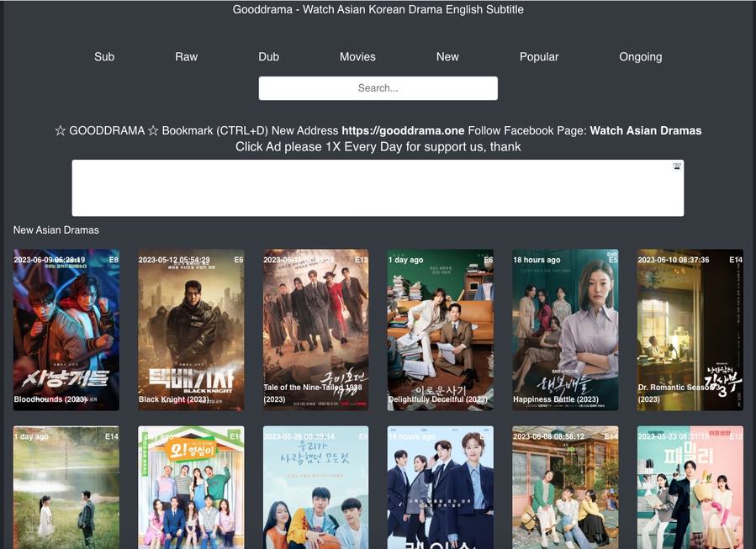Follow the Watch Asian Dramas Facebook link

point(645,130)
